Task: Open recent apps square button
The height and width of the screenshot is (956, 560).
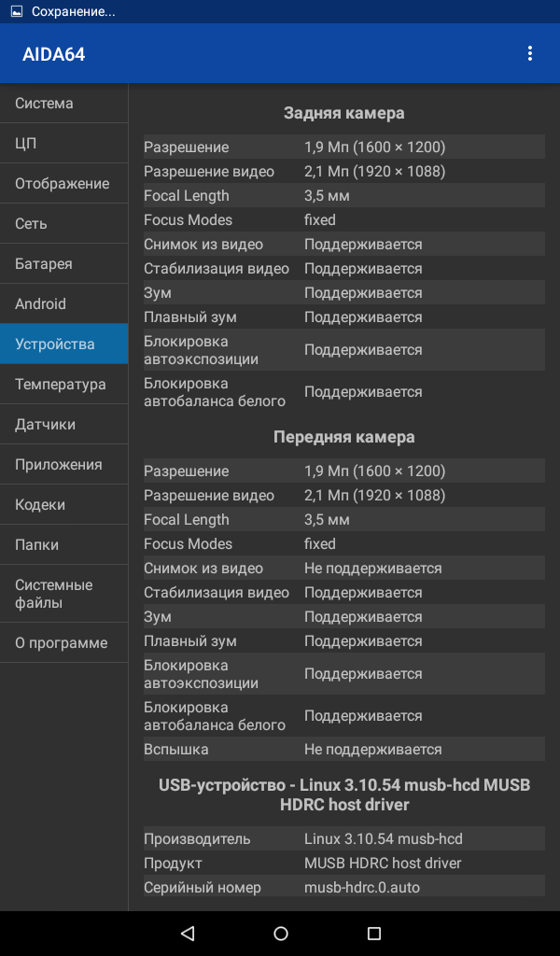Action: point(374,933)
